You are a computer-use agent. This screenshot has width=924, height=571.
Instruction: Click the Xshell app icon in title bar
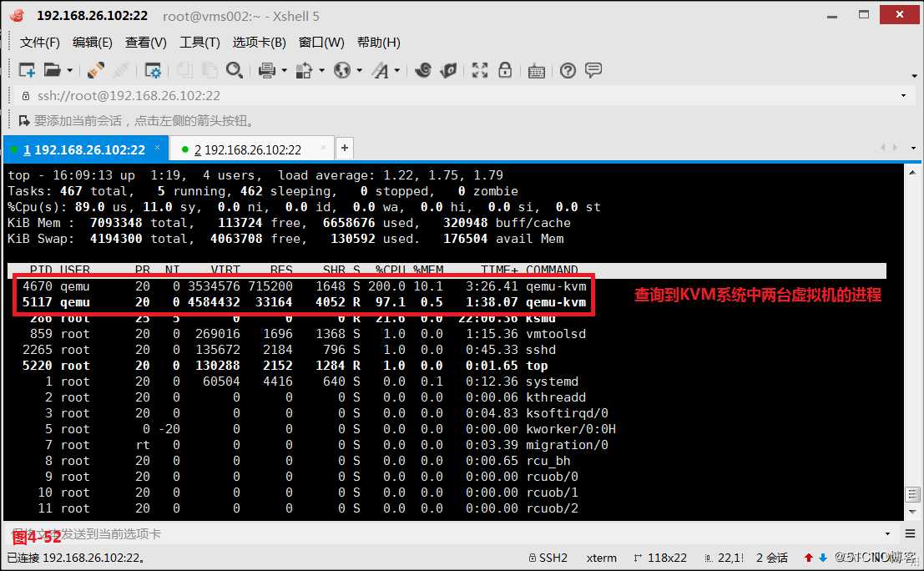point(18,16)
